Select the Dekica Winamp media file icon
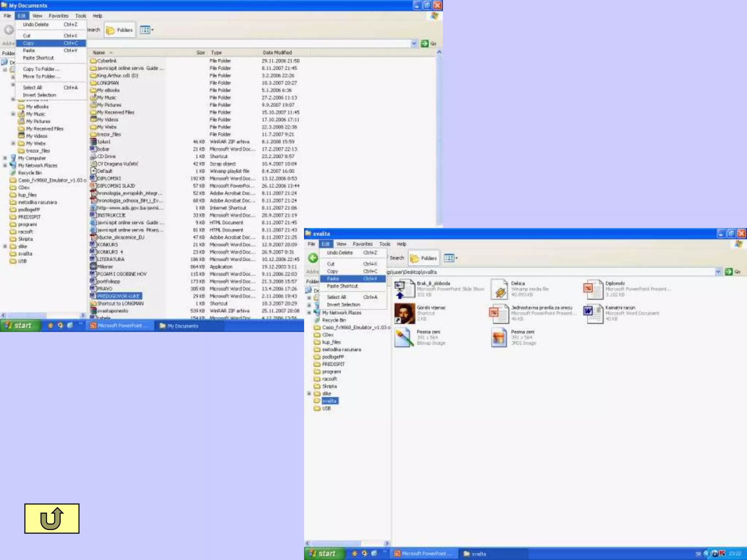Image resolution: width=747 pixels, height=560 pixels. pyautogui.click(x=499, y=289)
